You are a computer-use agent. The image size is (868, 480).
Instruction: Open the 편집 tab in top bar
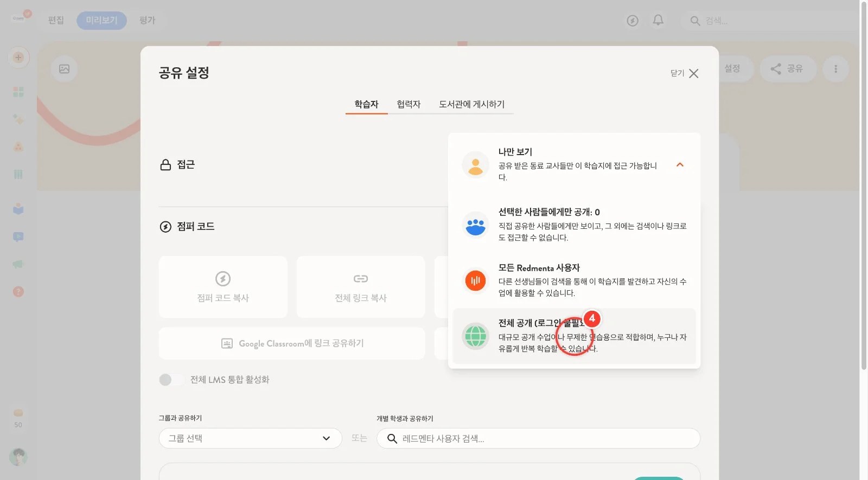click(56, 20)
